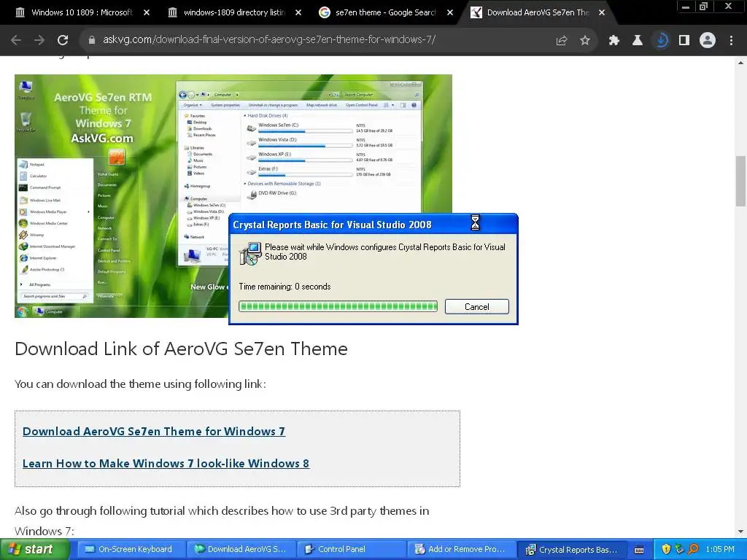Open Chrome's three-dot menu
This screenshot has height=560, width=747.
click(731, 41)
